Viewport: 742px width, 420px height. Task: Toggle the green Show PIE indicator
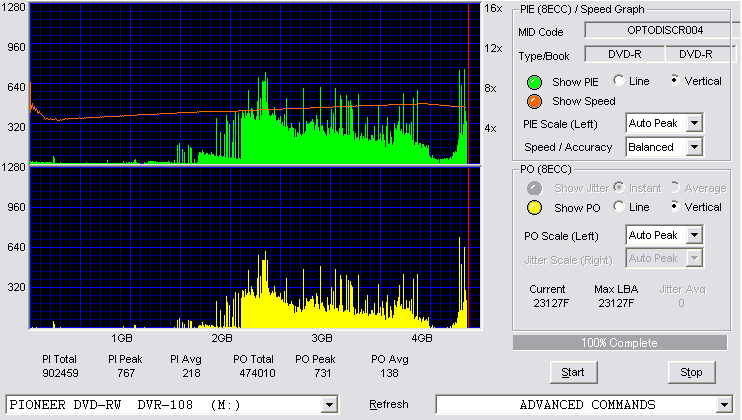tap(534, 82)
